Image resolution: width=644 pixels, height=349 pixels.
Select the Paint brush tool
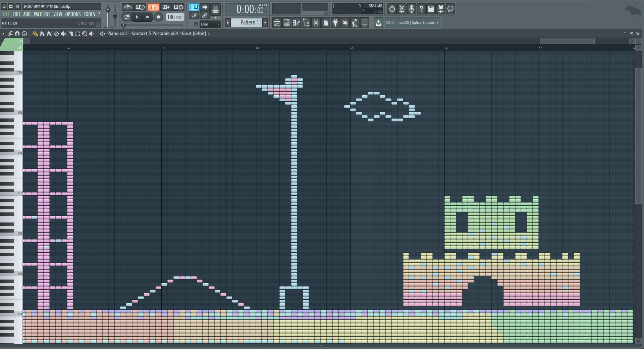coord(42,34)
